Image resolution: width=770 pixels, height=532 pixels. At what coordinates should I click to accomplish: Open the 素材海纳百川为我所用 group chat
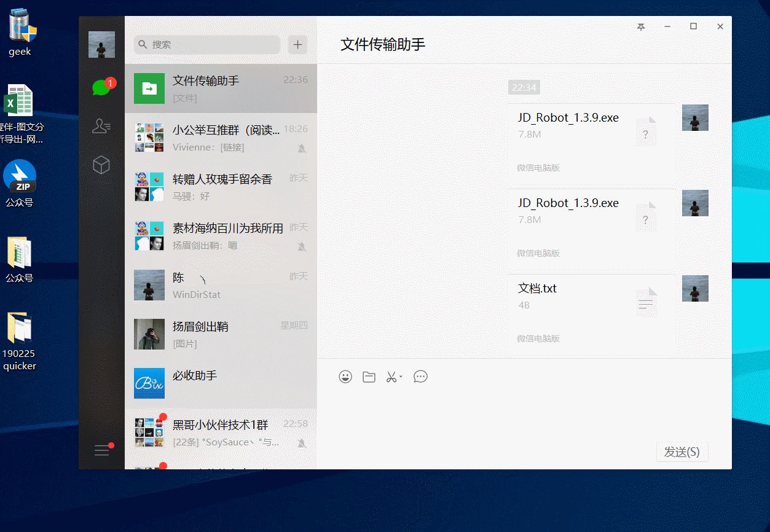coord(221,236)
